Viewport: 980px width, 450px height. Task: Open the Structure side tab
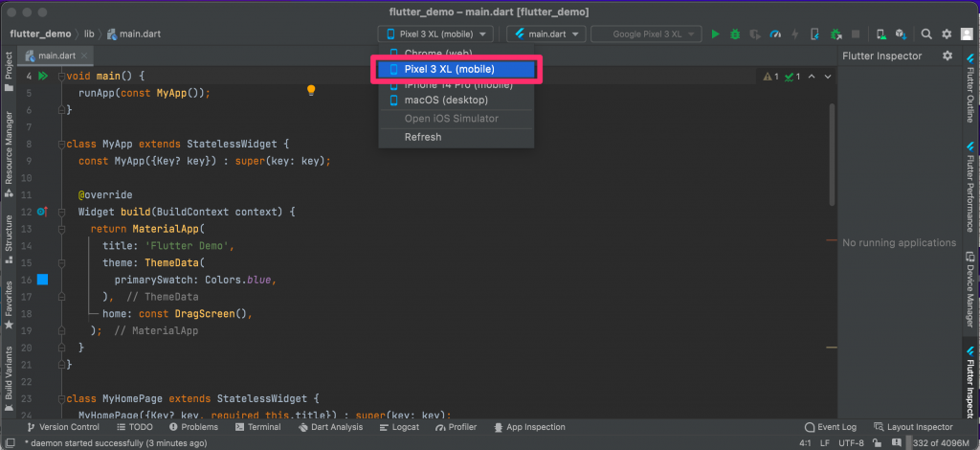pyautogui.click(x=9, y=238)
